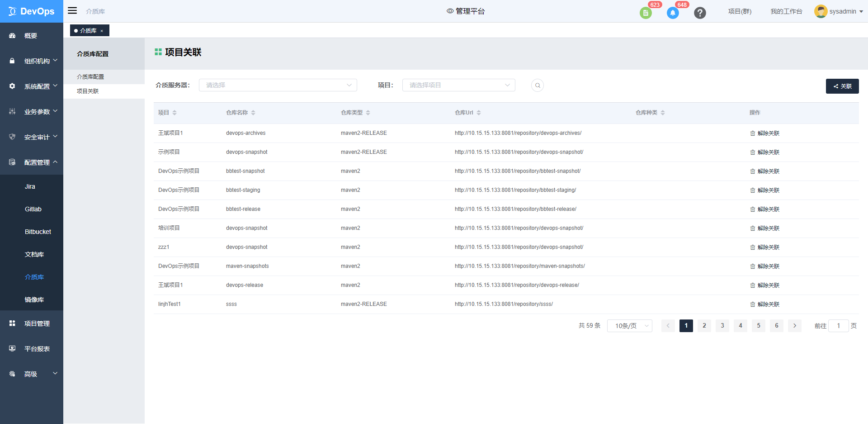Viewport: 868px width, 424px height.
Task: Remove association for bbtest-snapshot row
Action: 765,172
